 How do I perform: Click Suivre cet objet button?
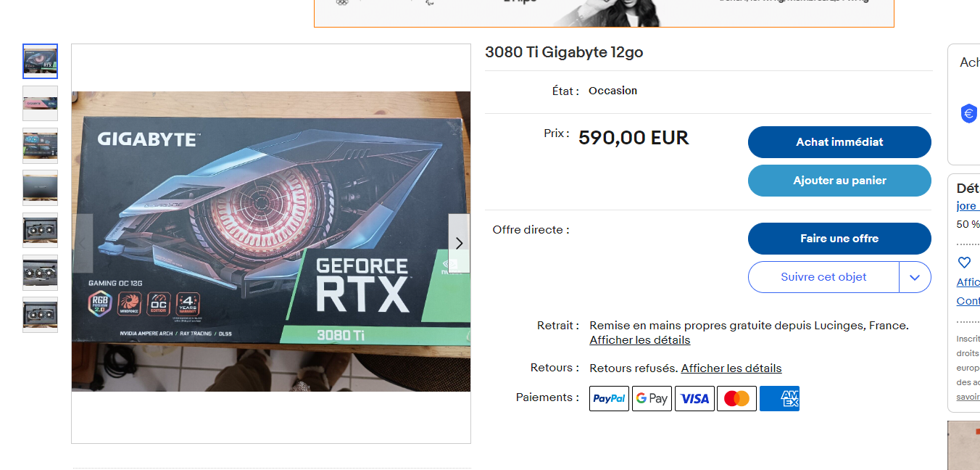[x=823, y=277]
